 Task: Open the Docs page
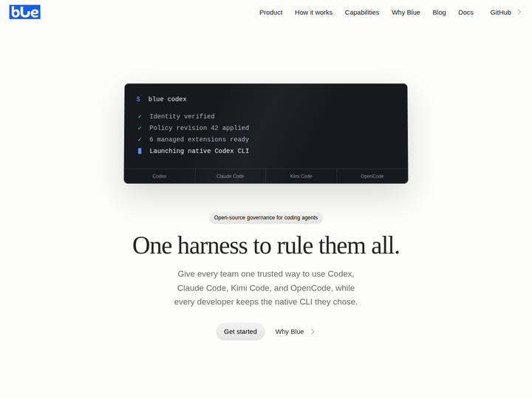pyautogui.click(x=465, y=13)
